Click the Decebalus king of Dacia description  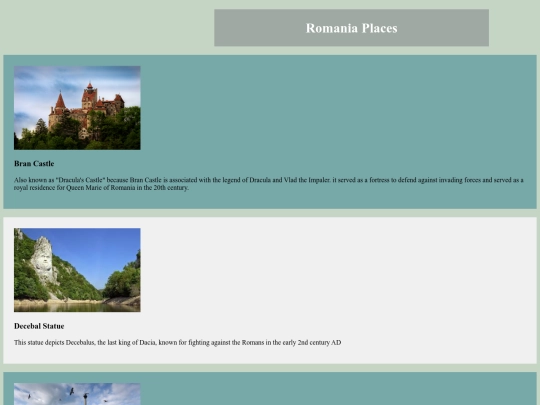point(178,342)
